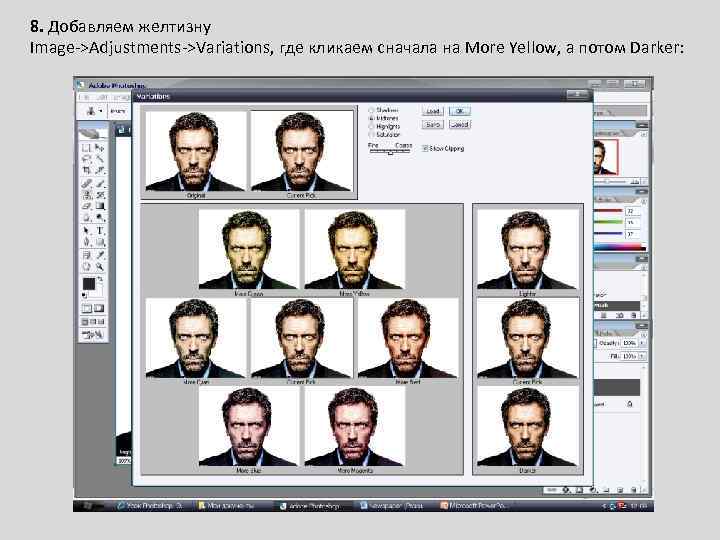Select the Pen tool
720x540 pixels.
tap(86, 242)
